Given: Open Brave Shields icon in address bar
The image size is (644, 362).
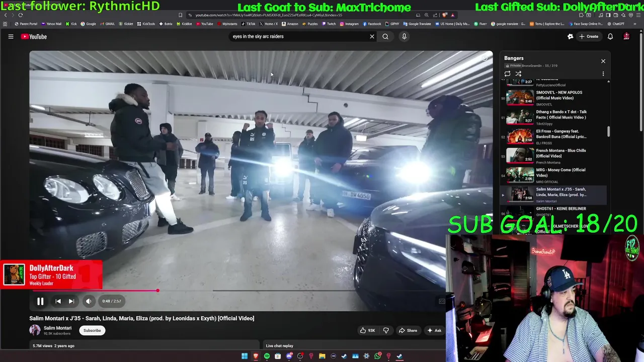Looking at the screenshot, I should 445,15.
